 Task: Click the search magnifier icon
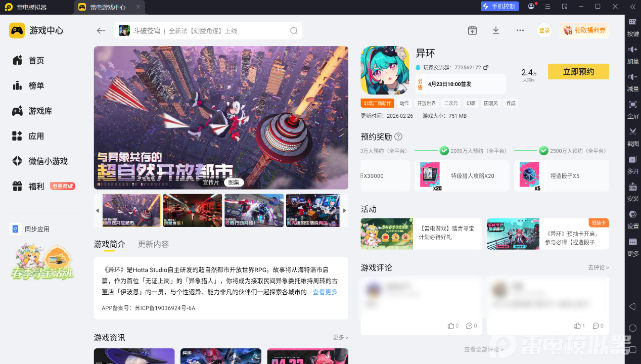(x=294, y=31)
